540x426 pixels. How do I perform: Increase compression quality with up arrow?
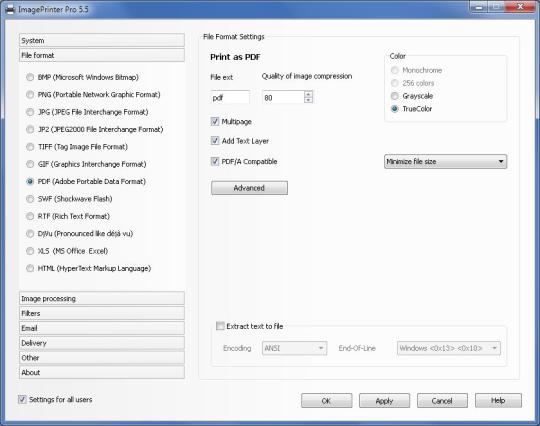tap(309, 94)
